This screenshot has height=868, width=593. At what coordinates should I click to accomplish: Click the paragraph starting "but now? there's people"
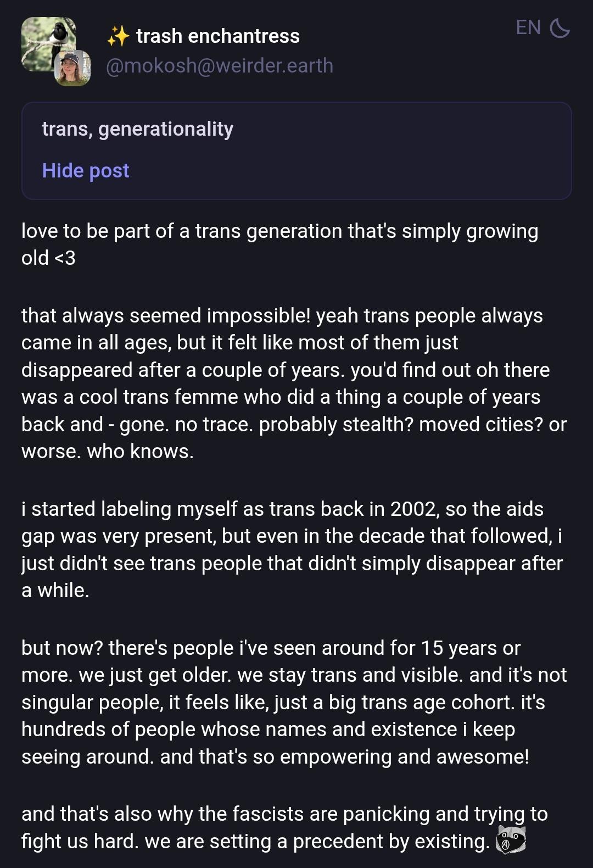coord(294,702)
